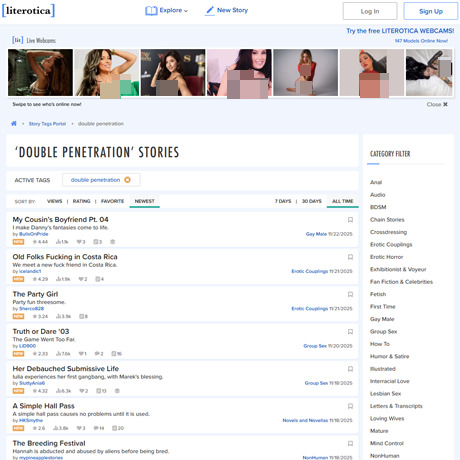460x460 pixels.
Task: Filter by Exhibitionist & Voyeur category
Action: (398, 269)
